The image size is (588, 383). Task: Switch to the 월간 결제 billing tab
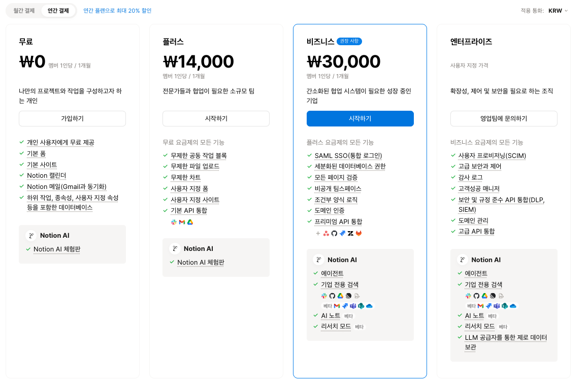[24, 10]
